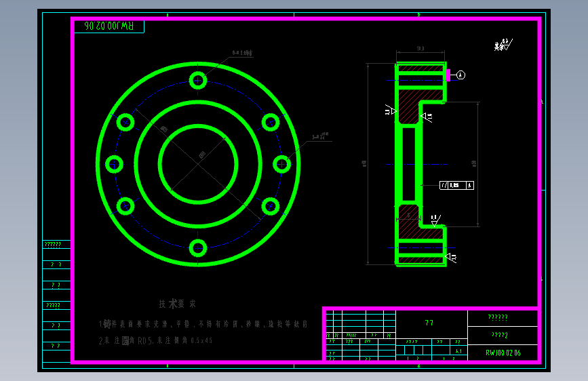Click the magenta datum feature marker on section view
This screenshot has width=588, height=381.
point(448,75)
